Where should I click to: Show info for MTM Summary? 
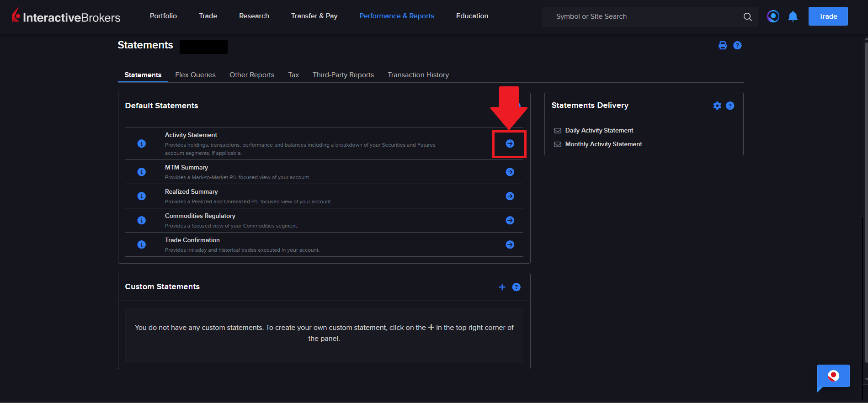[x=142, y=172]
